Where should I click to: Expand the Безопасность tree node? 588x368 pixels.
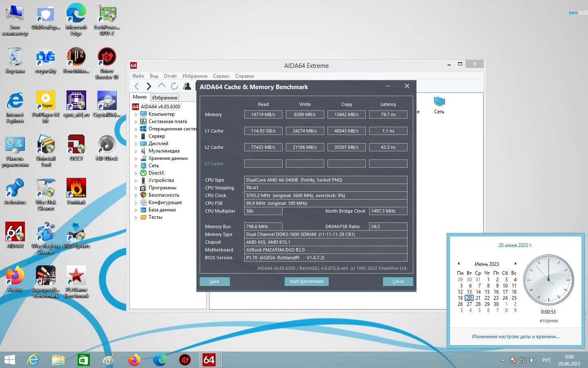(x=136, y=195)
